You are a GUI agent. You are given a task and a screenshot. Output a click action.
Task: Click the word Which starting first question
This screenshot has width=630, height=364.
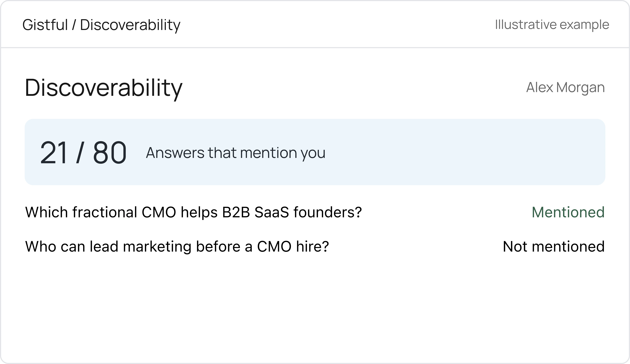click(47, 212)
